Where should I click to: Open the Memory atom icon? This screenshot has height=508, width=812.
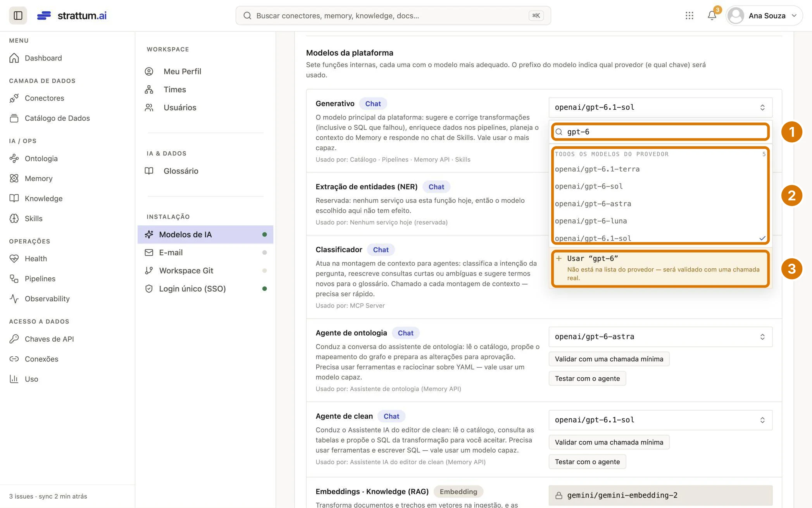14,178
